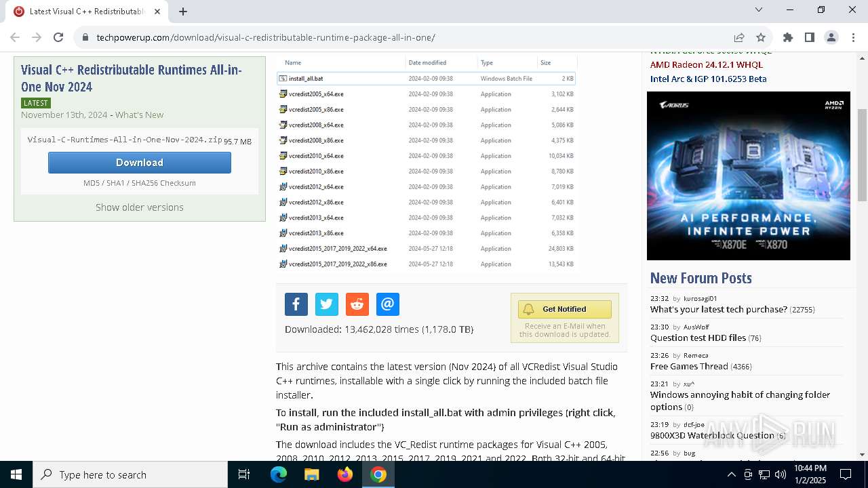
Task: Show hidden tray icons chevron
Action: 731,474
